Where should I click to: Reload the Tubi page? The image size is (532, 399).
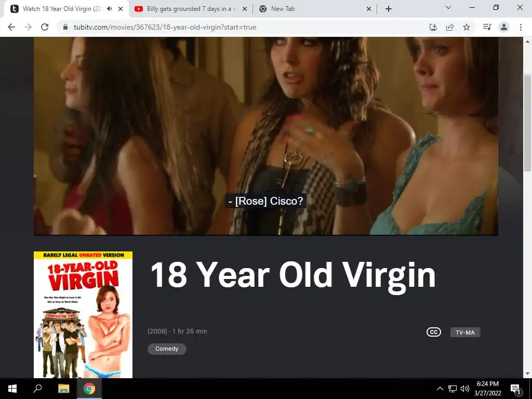tap(45, 27)
